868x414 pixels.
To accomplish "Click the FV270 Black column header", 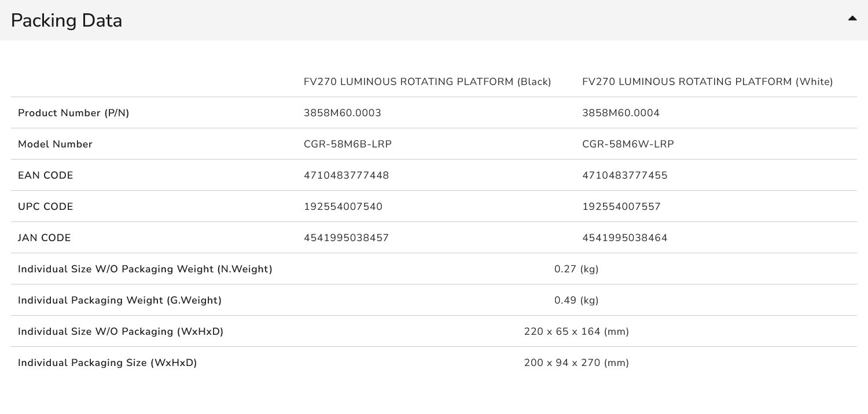I will pyautogui.click(x=427, y=82).
